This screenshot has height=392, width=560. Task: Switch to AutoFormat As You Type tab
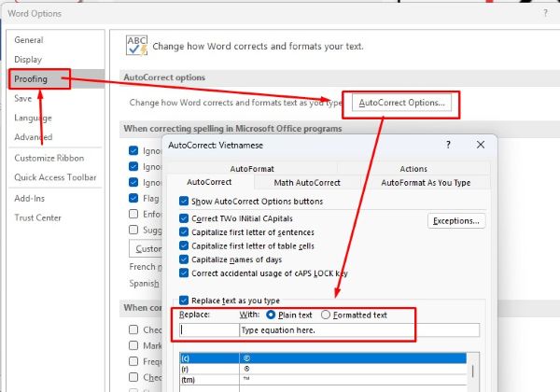(x=425, y=183)
